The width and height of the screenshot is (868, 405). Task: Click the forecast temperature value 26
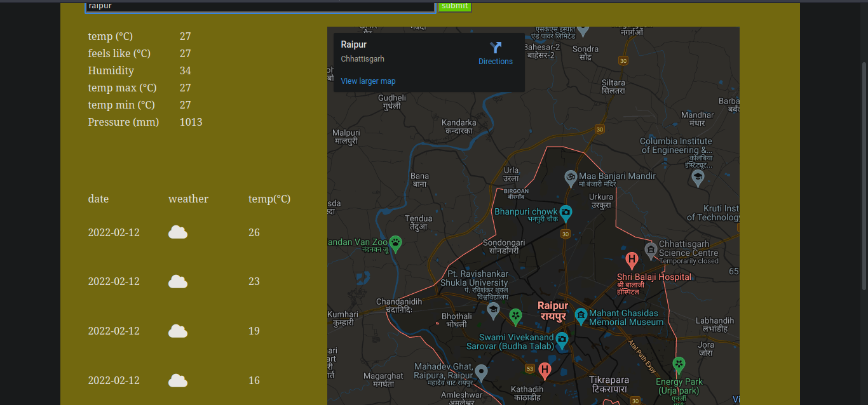pyautogui.click(x=254, y=232)
